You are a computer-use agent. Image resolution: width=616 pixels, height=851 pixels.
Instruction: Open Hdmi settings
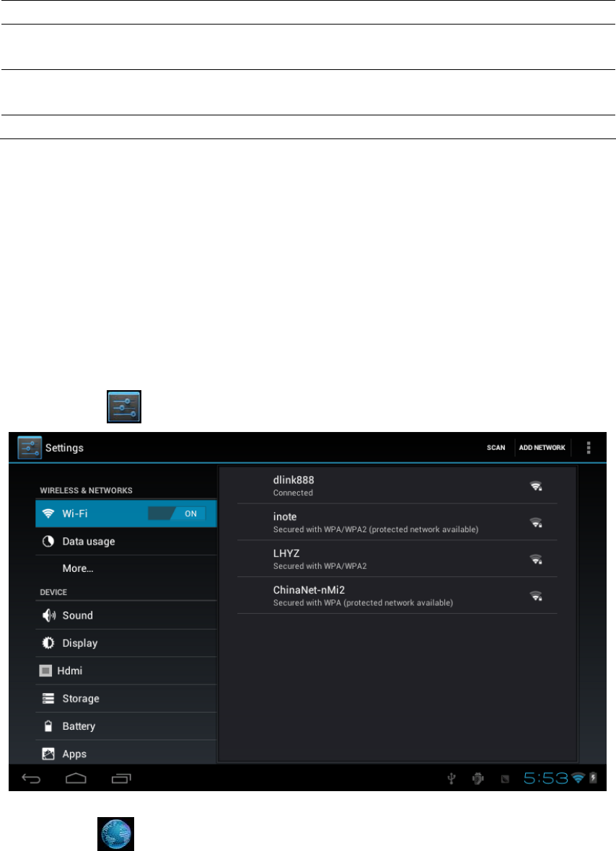click(x=126, y=671)
